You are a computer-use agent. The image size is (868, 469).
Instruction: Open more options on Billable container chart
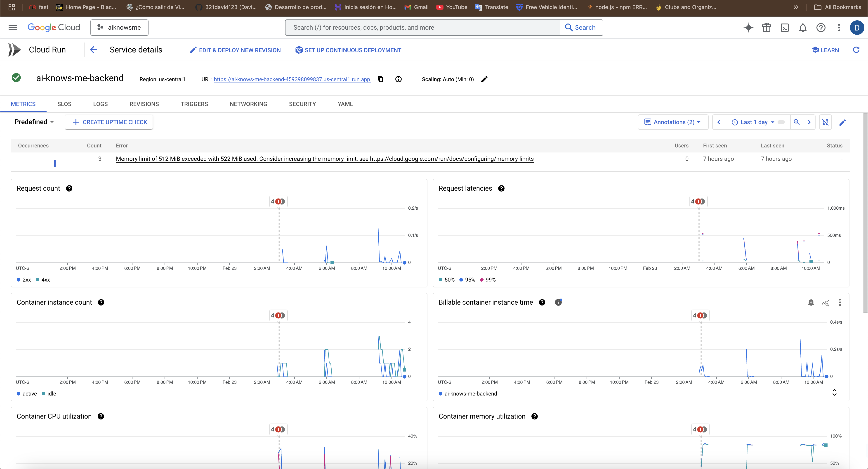tap(840, 302)
